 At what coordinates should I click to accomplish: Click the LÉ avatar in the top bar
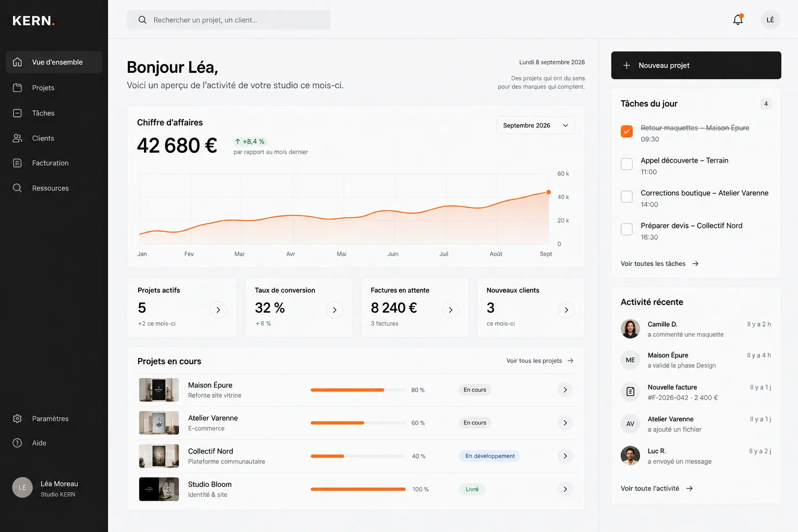pyautogui.click(x=770, y=20)
